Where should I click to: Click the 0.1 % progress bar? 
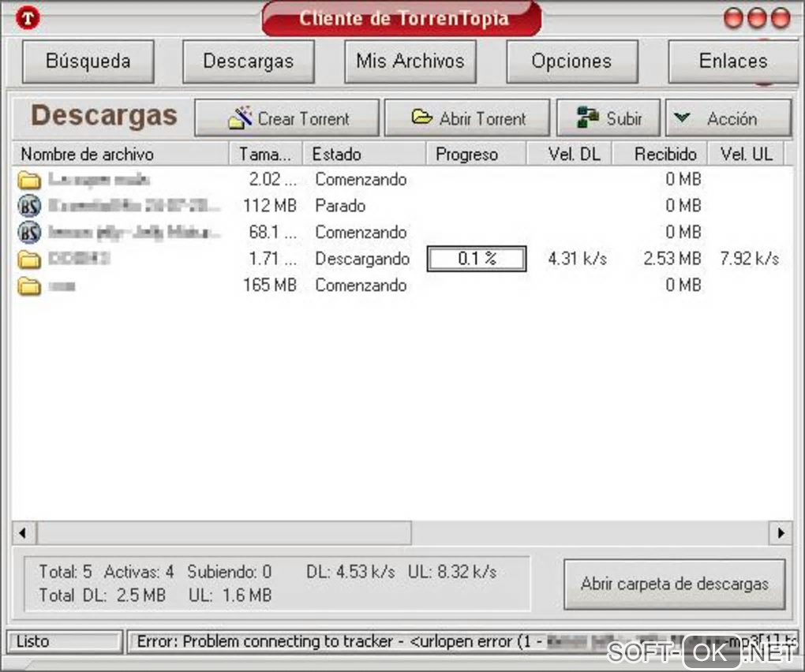(477, 259)
